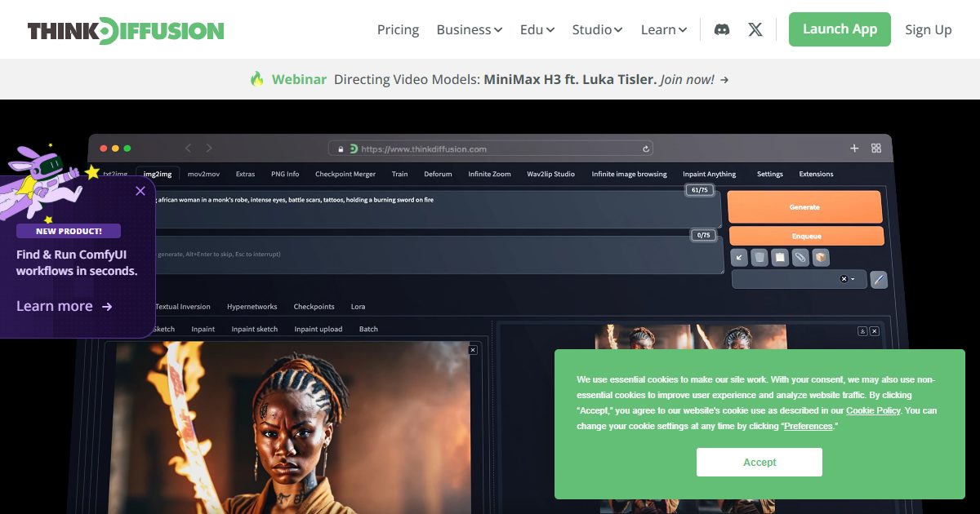This screenshot has width=980, height=514.
Task: Click the plus new-tab icon in mock browser
Action: 854,148
